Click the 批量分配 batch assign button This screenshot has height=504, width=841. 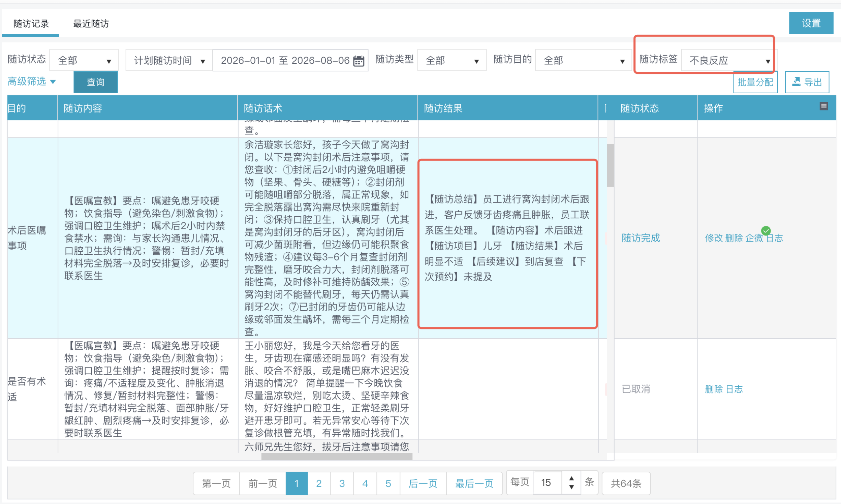pos(755,82)
